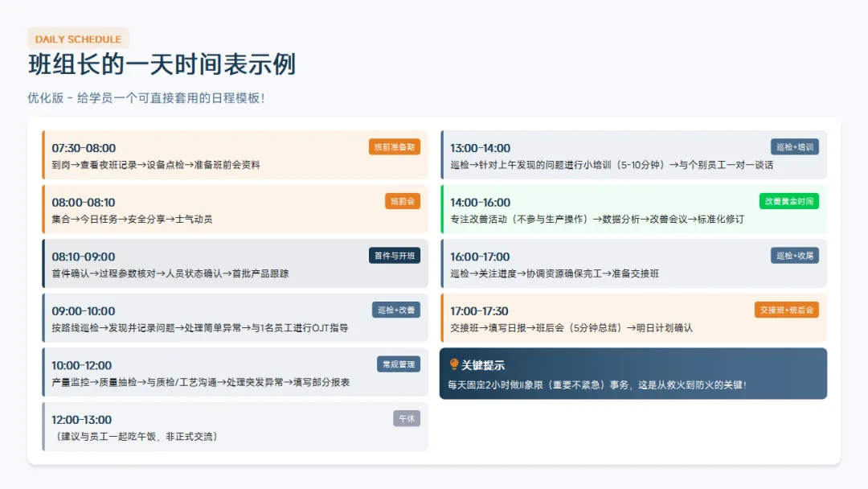Click the DAILY SCHEDULE badge

[x=78, y=39]
